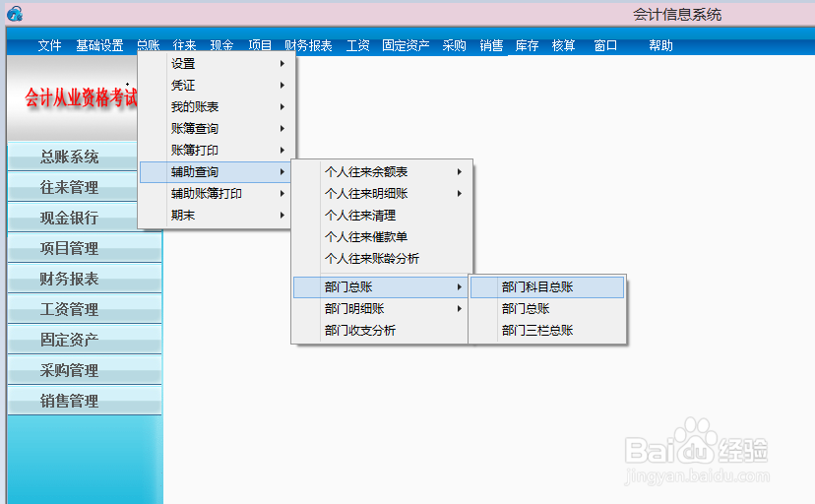Screen dimensions: 815x504
Task: Choose 个人往来催款单
Action: click(382, 237)
